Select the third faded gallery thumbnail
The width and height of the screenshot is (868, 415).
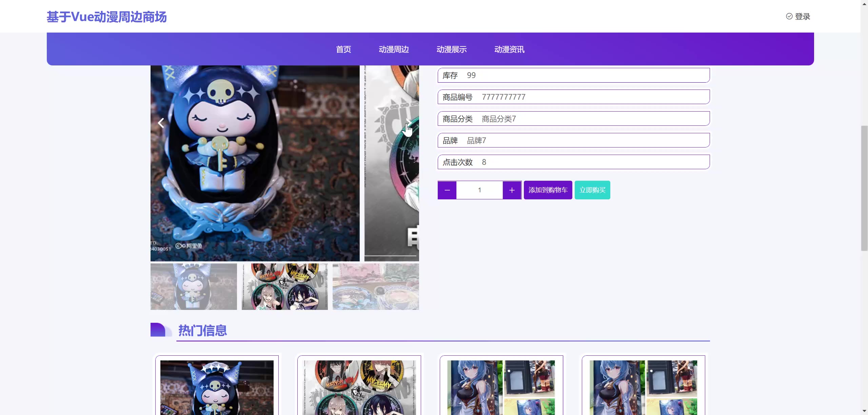pyautogui.click(x=375, y=286)
